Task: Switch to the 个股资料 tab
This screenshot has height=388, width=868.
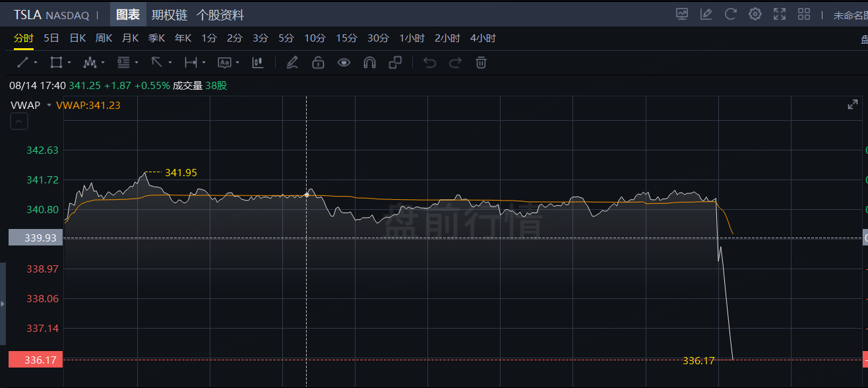Action: pyautogui.click(x=220, y=15)
